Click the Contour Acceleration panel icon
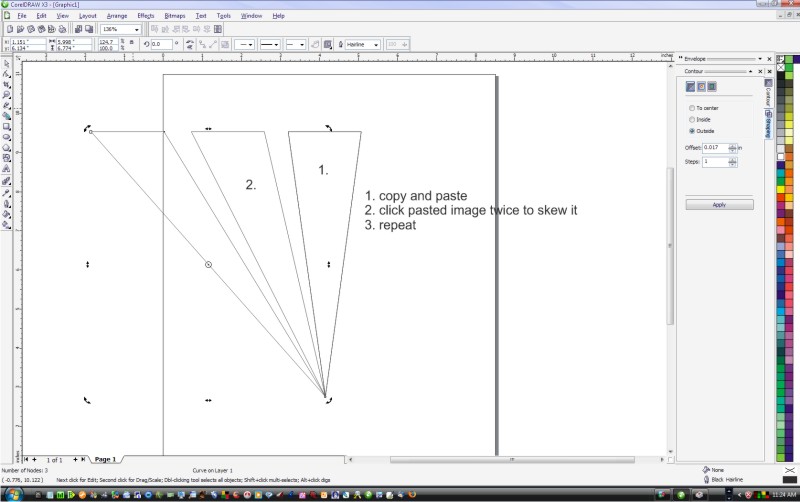The height and width of the screenshot is (502, 800). coord(712,87)
